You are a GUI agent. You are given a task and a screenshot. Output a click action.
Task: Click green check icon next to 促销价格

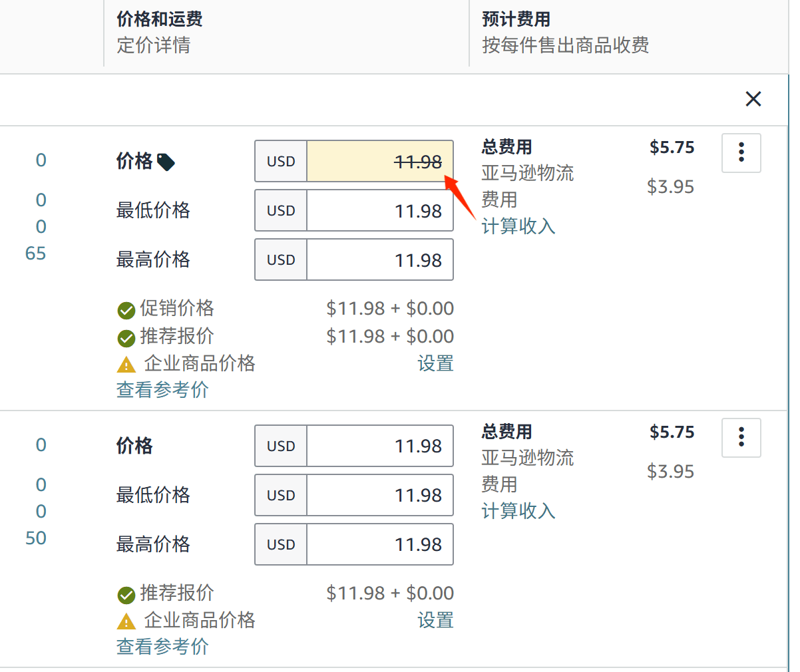click(126, 310)
